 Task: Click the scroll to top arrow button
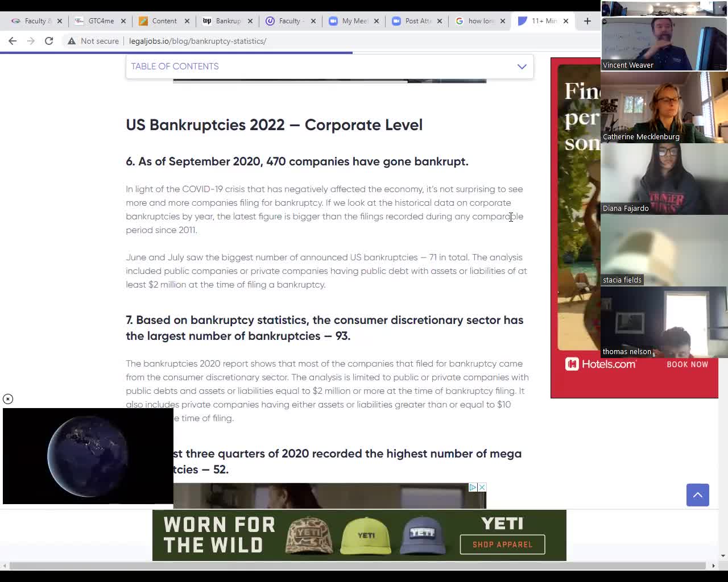coord(697,494)
